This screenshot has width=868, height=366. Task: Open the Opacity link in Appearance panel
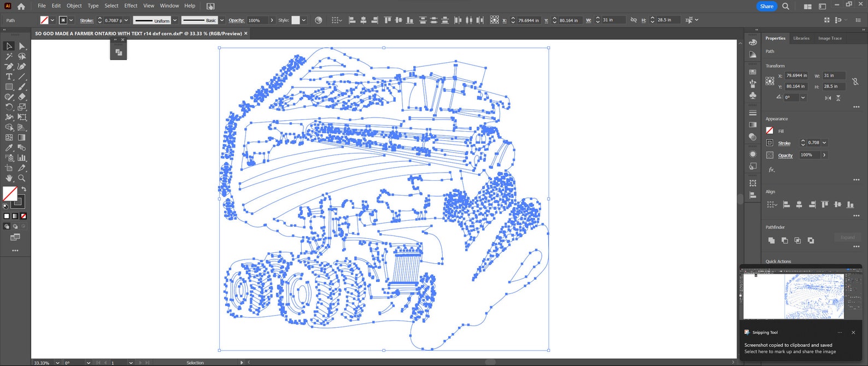(x=785, y=156)
